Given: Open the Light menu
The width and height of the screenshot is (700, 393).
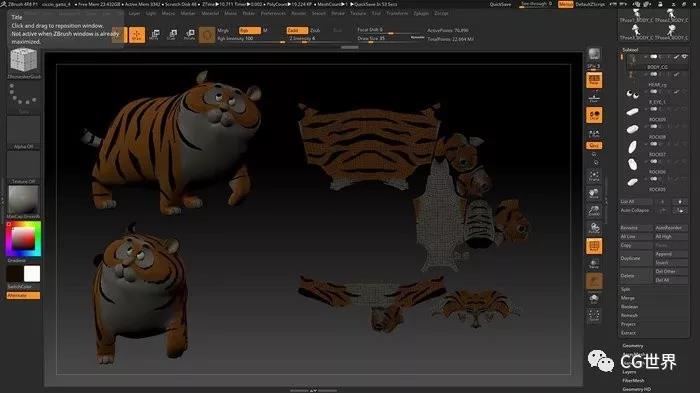Looking at the screenshot, I should 151,13.
